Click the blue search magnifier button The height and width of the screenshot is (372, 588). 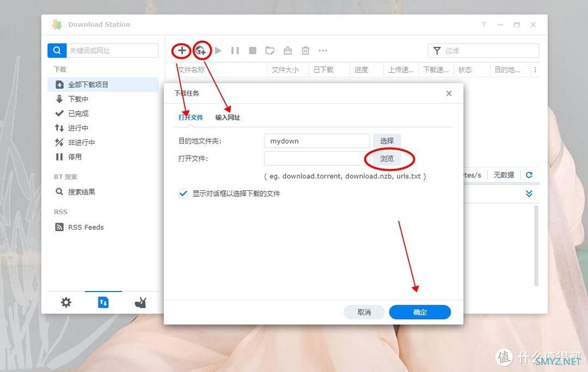coord(57,50)
